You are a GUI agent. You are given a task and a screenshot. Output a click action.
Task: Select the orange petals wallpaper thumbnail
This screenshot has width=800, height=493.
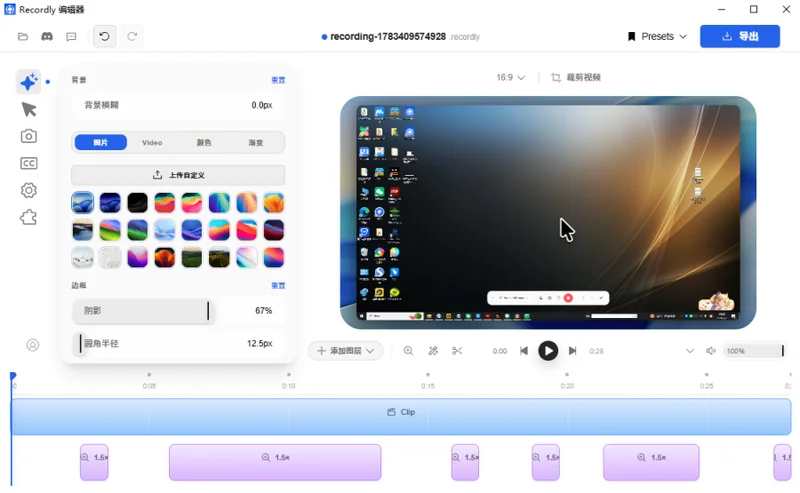[274, 203]
